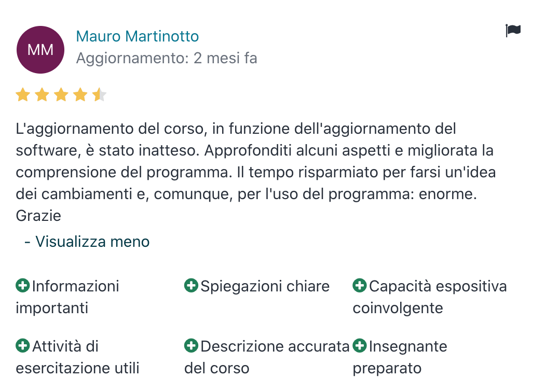The image size is (546, 392).
Task: Click the review text paragraph
Action: pos(255,172)
